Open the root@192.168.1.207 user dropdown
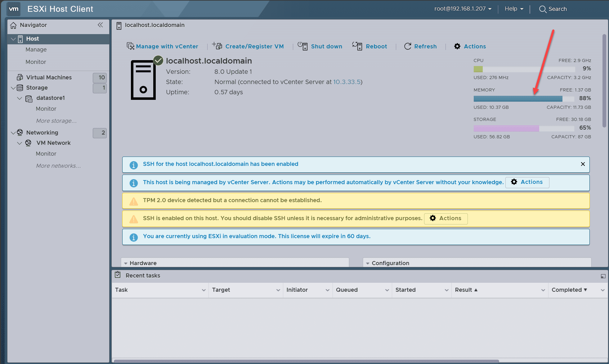609x364 pixels. (x=463, y=9)
